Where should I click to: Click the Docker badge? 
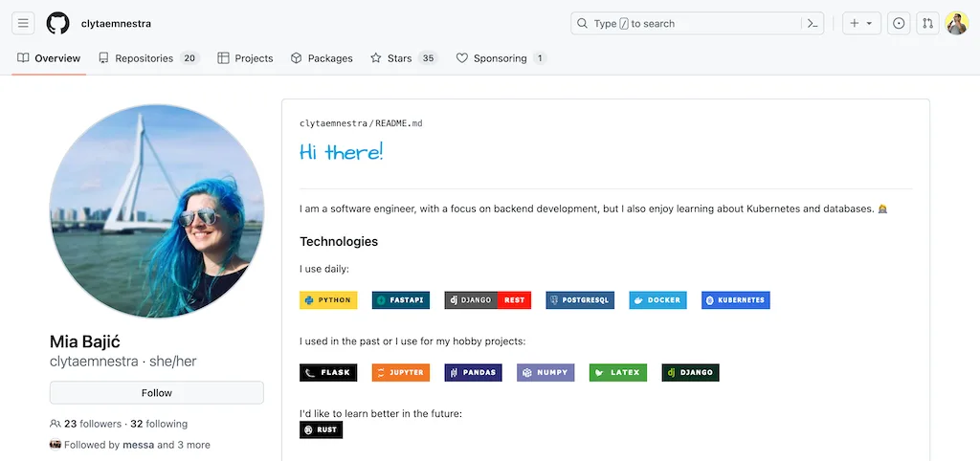tap(657, 299)
